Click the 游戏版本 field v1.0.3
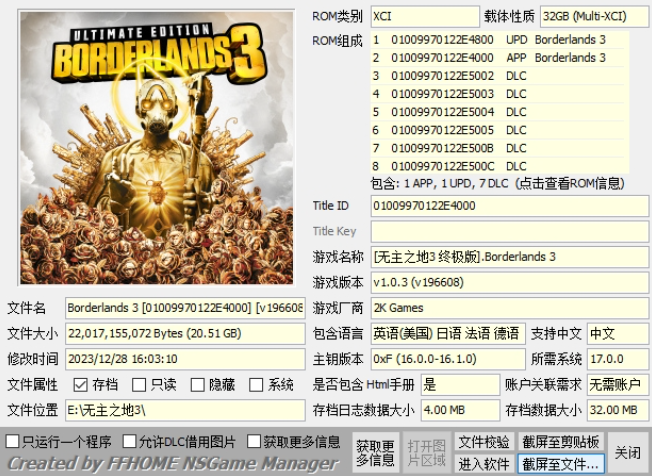The width and height of the screenshot is (652, 476). (x=509, y=283)
